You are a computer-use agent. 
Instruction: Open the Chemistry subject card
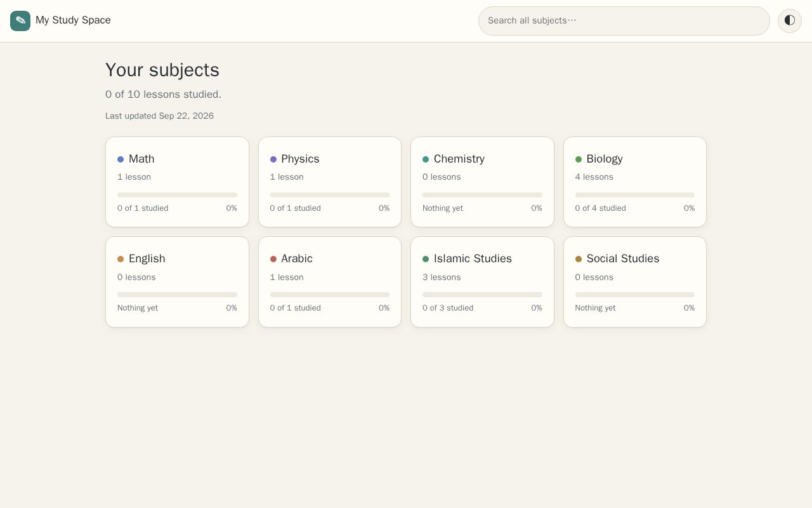pyautogui.click(x=482, y=182)
